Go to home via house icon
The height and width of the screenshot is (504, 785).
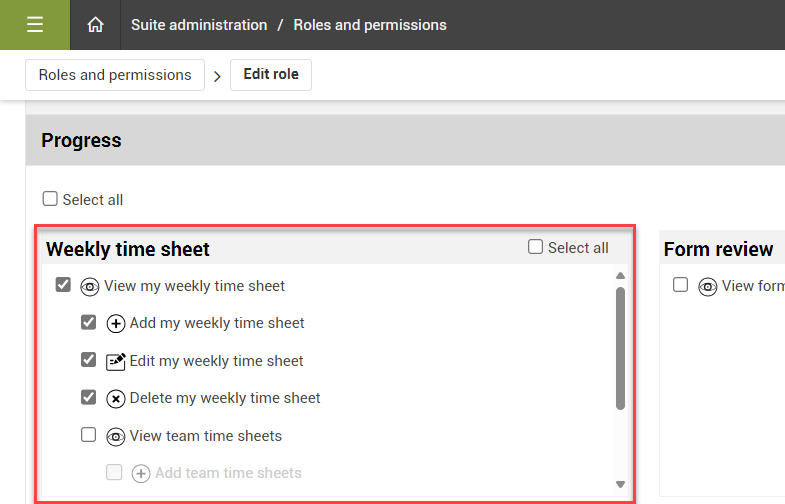coord(96,25)
